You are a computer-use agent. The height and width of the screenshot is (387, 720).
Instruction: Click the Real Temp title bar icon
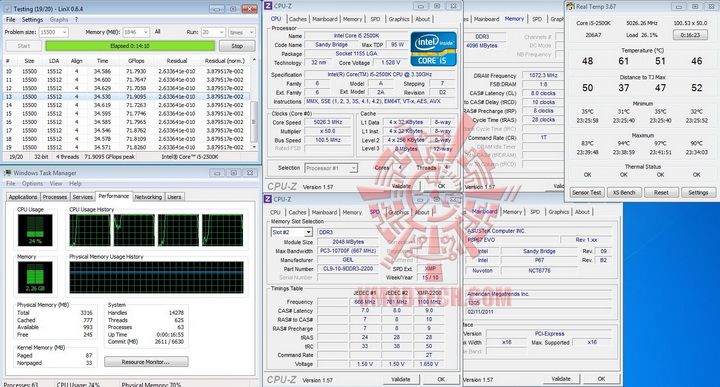click(571, 6)
